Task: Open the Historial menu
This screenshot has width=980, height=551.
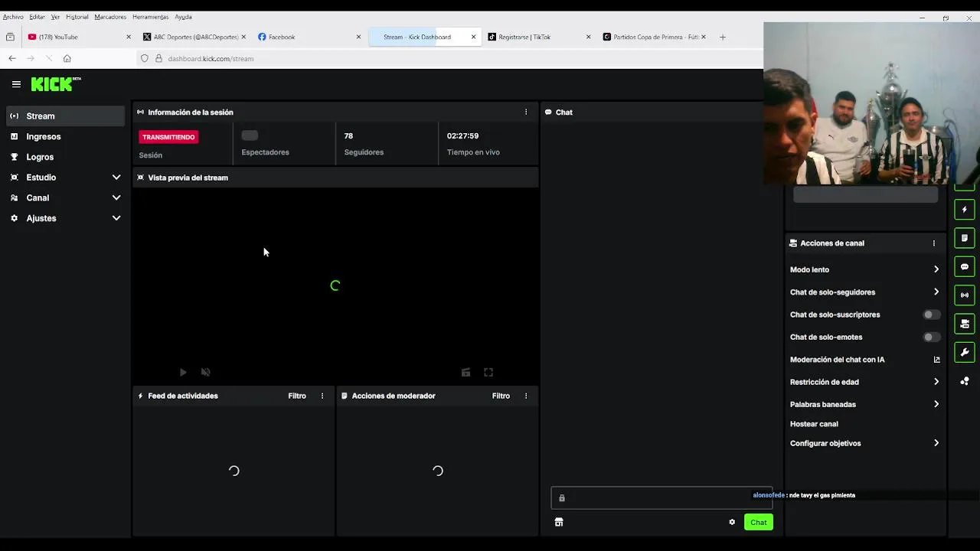Action: pos(77,17)
